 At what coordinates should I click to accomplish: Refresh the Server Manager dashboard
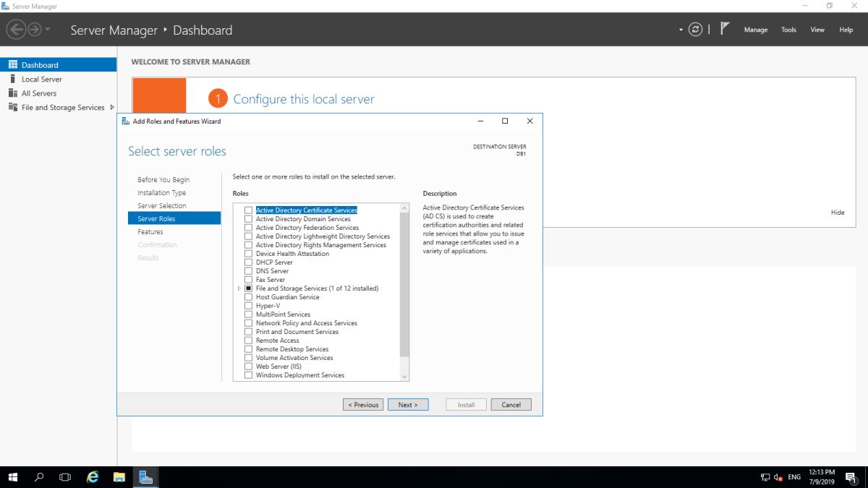pyautogui.click(x=695, y=30)
